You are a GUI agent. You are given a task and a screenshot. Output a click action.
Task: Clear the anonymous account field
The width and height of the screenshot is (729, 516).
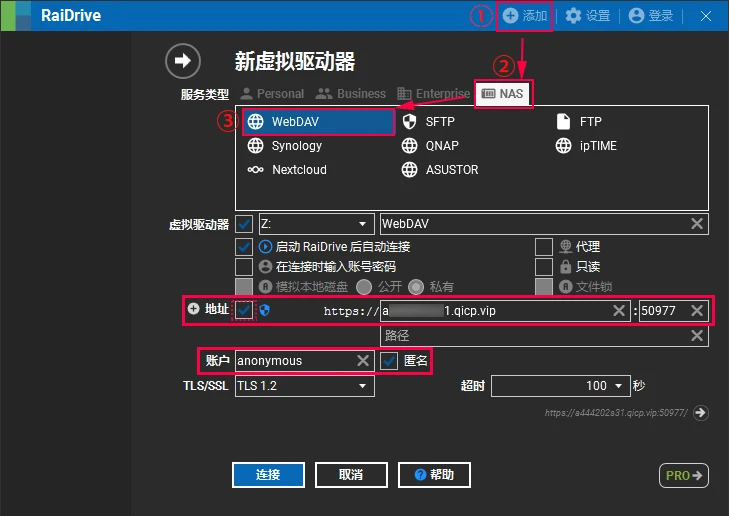click(363, 360)
